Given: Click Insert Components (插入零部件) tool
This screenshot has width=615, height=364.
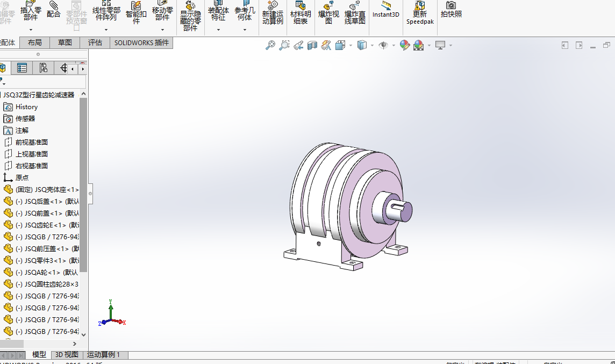Looking at the screenshot, I should 31,11.
